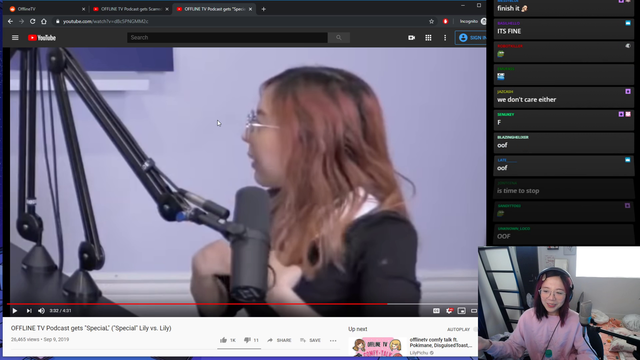Click the video title text
640x360 pixels.
point(91,328)
